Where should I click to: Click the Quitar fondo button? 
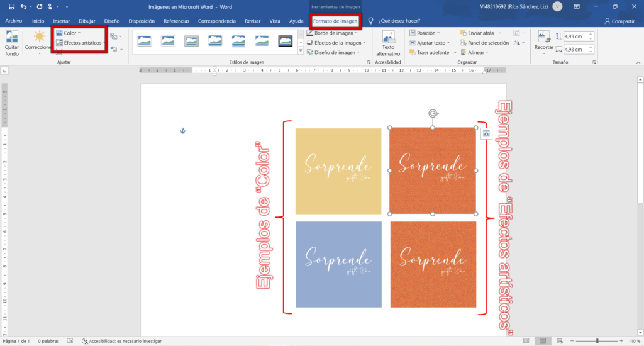coord(11,42)
